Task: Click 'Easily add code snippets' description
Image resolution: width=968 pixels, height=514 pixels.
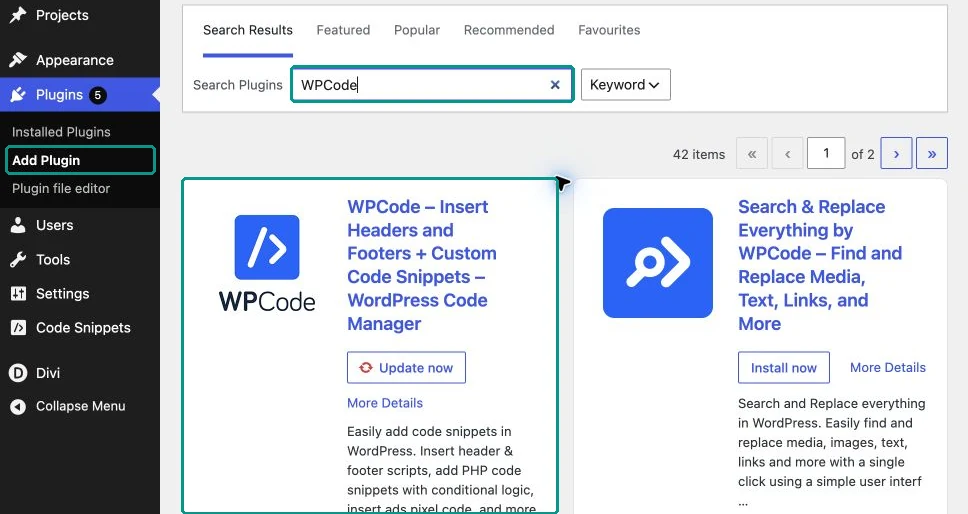Action: (x=441, y=470)
